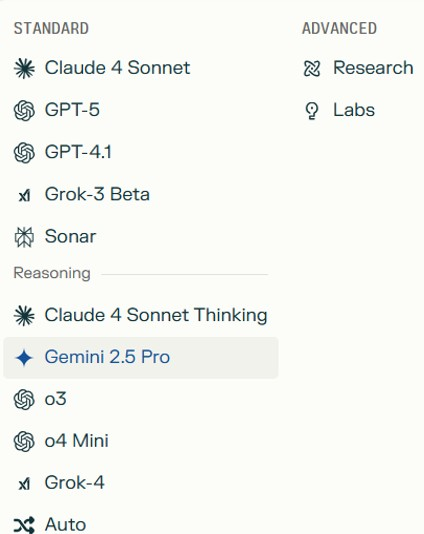Image resolution: width=424 pixels, height=534 pixels.
Task: Click the OpenAI logo next to GPT-5
Action: [24, 110]
